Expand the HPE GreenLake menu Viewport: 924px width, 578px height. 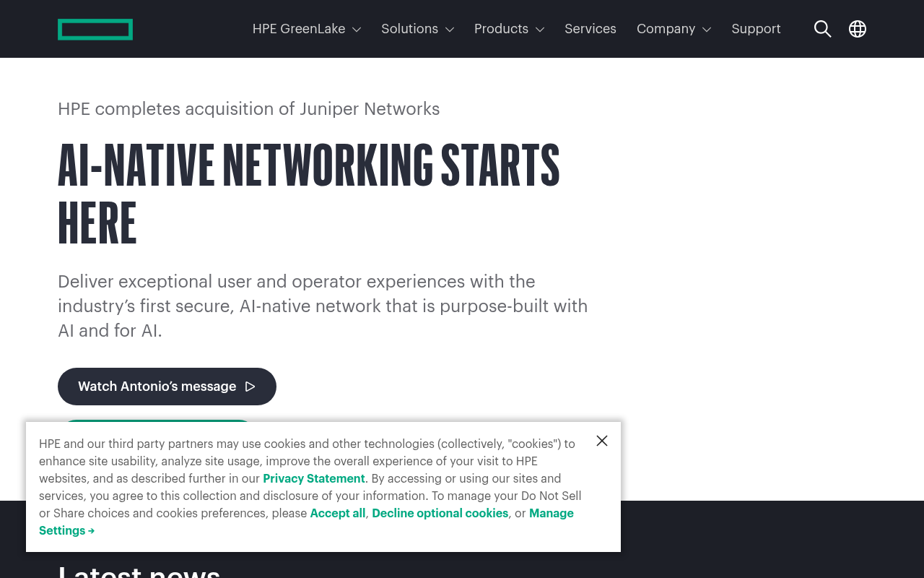point(307,29)
